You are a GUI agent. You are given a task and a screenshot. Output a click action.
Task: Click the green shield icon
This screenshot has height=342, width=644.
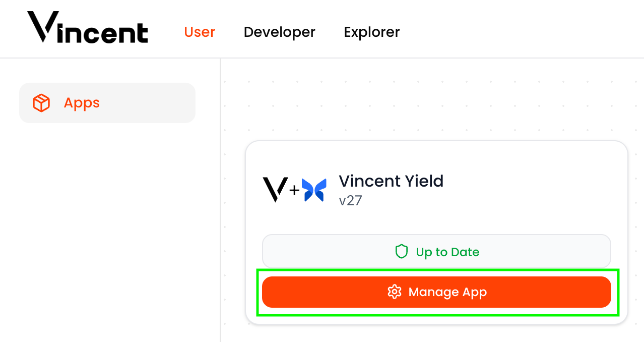click(401, 252)
